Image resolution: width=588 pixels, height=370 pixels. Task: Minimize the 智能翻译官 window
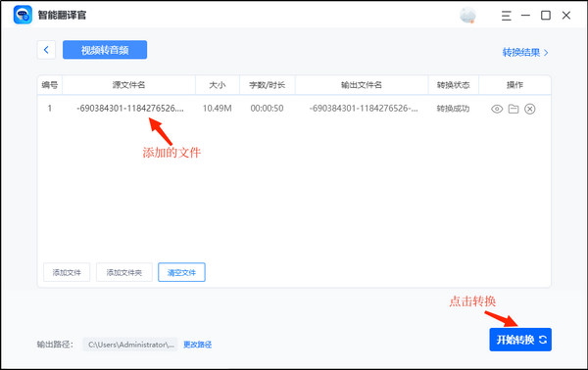click(x=525, y=16)
